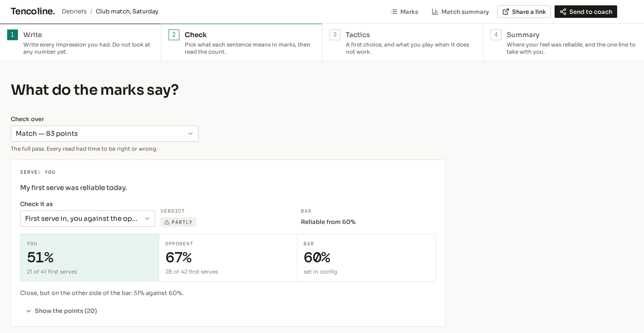Click the 'Serve: You' label
644x333 pixels.
[38, 172]
